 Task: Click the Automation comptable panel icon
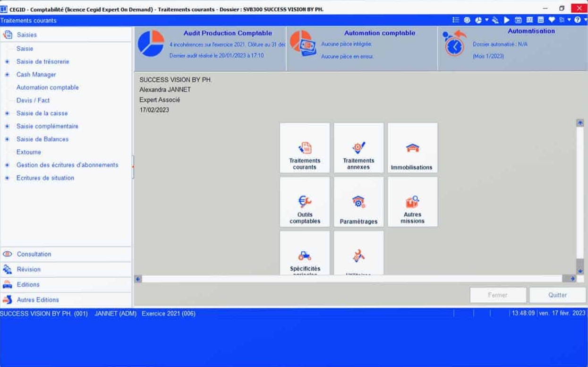(x=302, y=43)
